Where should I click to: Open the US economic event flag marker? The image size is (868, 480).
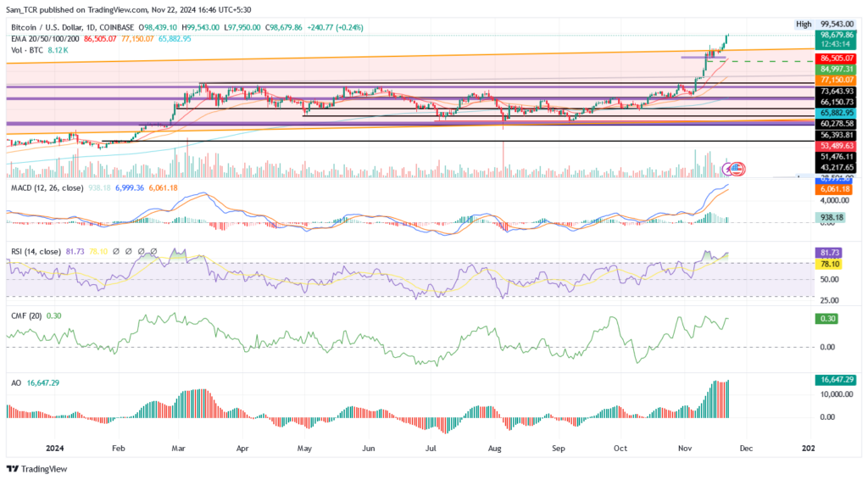tap(738, 169)
